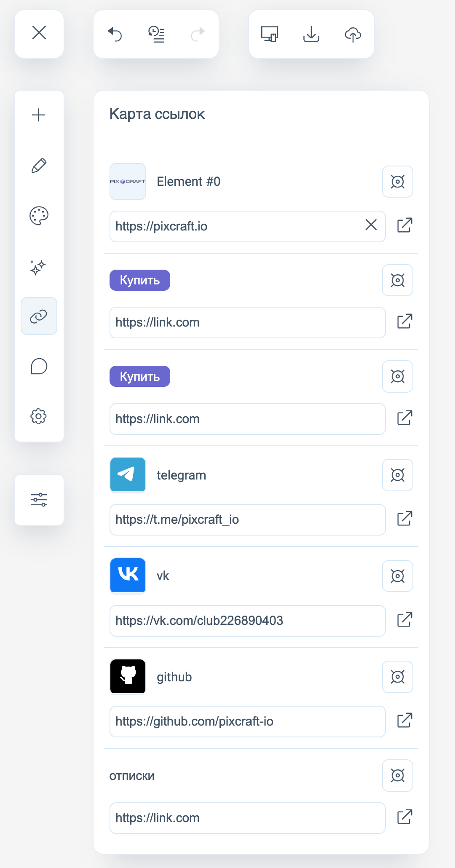Locate the telegram element with the target button
The image size is (455, 868).
[x=397, y=475]
